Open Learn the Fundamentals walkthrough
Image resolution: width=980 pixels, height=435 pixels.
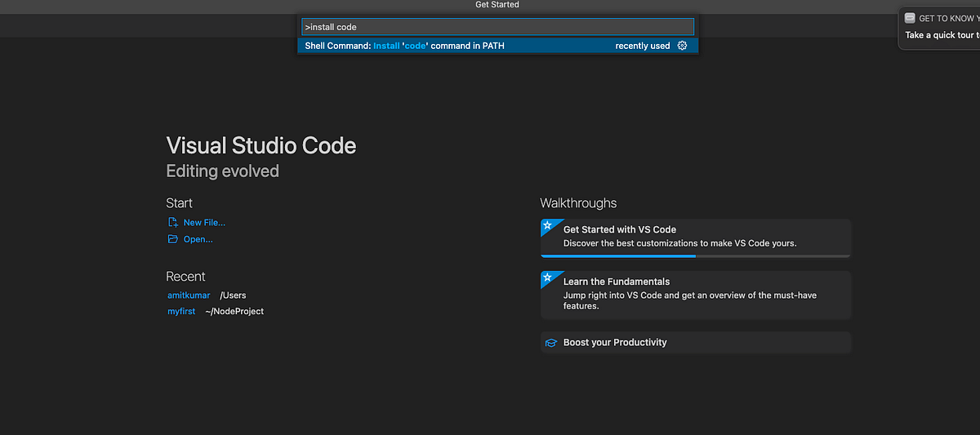(696, 295)
